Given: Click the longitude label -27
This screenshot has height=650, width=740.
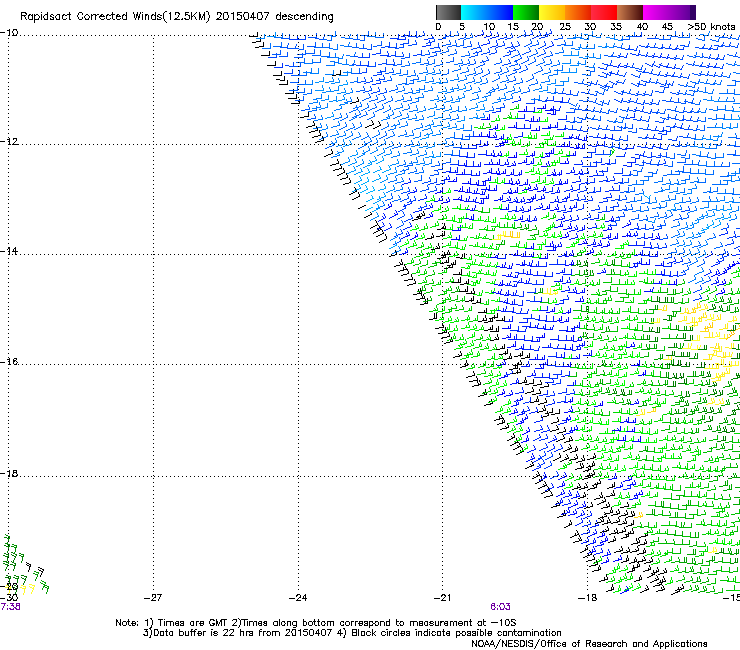Looking at the screenshot, I should coord(153,598).
